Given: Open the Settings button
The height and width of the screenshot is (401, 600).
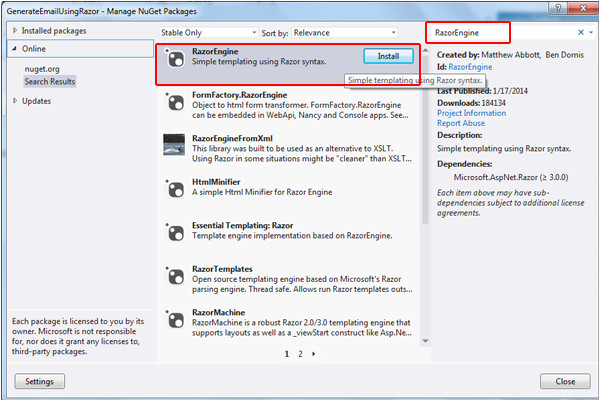Looking at the screenshot, I should [39, 381].
